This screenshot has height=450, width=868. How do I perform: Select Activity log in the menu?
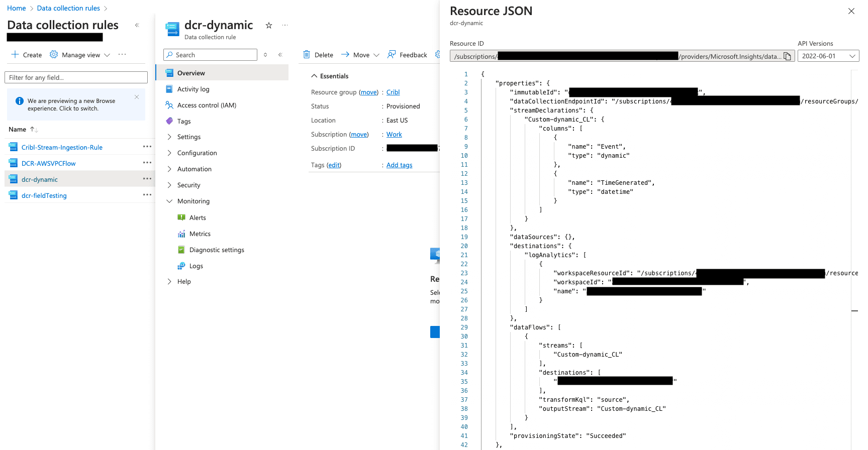(x=193, y=89)
